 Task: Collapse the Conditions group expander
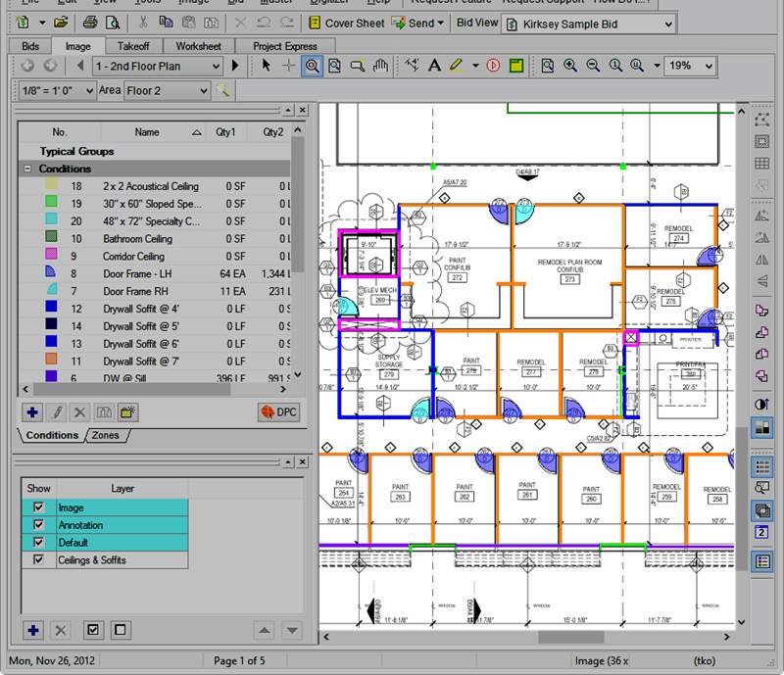pos(28,169)
